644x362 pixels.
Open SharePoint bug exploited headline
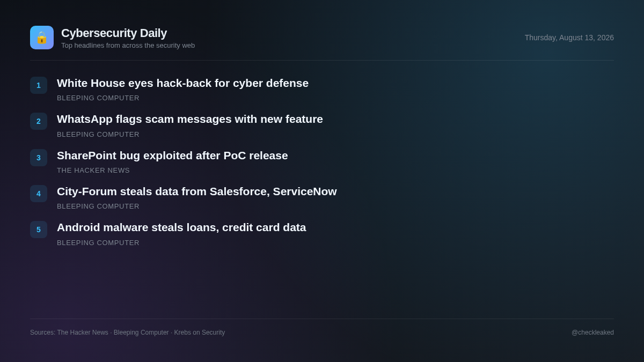point(172,156)
